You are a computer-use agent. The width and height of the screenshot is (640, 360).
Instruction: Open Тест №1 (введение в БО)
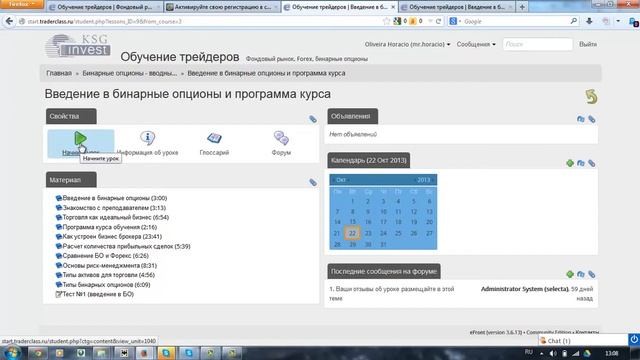98,294
